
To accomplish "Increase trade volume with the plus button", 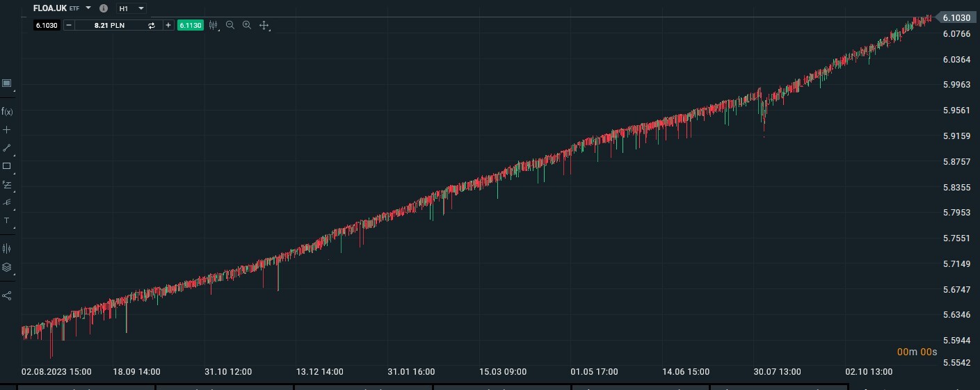I will click(168, 25).
